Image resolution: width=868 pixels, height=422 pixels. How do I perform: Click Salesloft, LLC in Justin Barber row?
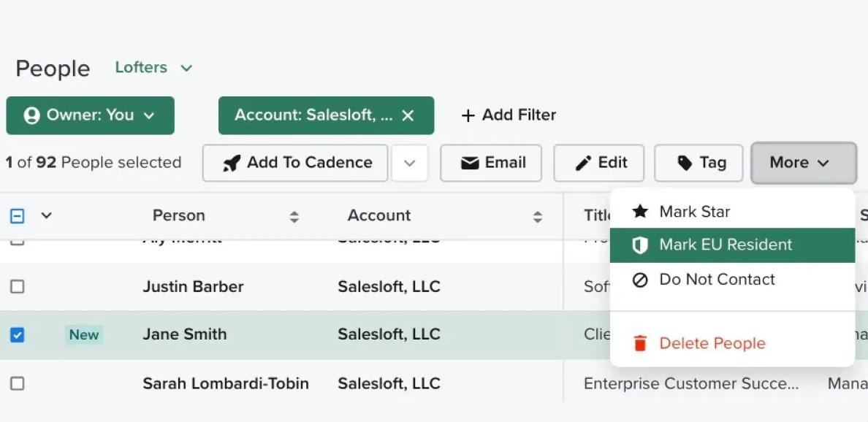pos(389,286)
